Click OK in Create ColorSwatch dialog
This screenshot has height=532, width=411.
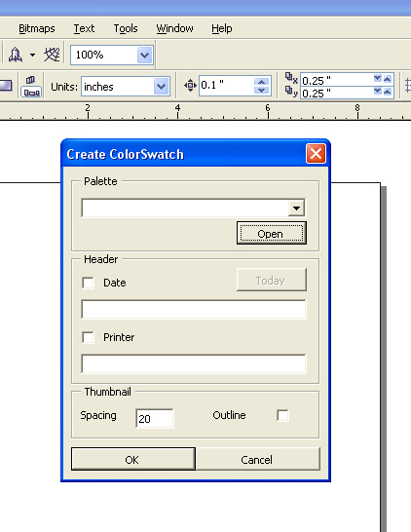point(133,459)
